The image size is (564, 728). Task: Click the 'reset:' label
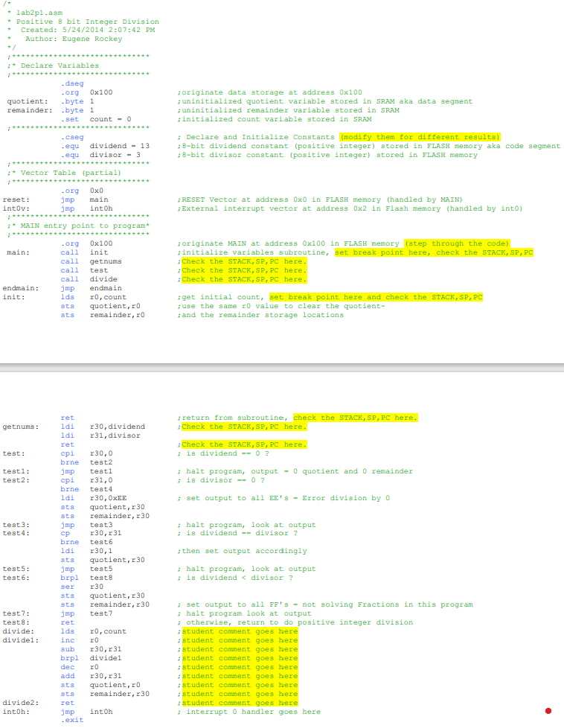[16, 199]
